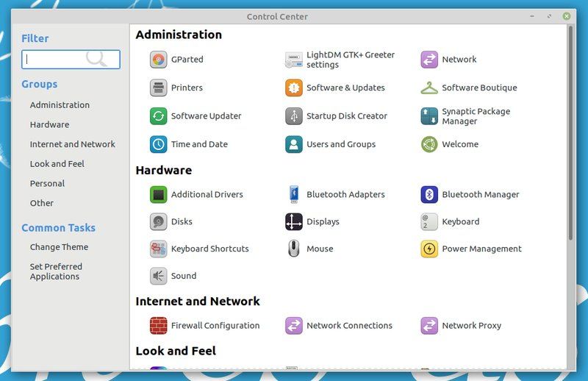Open Network Connections icon
The width and height of the screenshot is (588, 381).
293,325
